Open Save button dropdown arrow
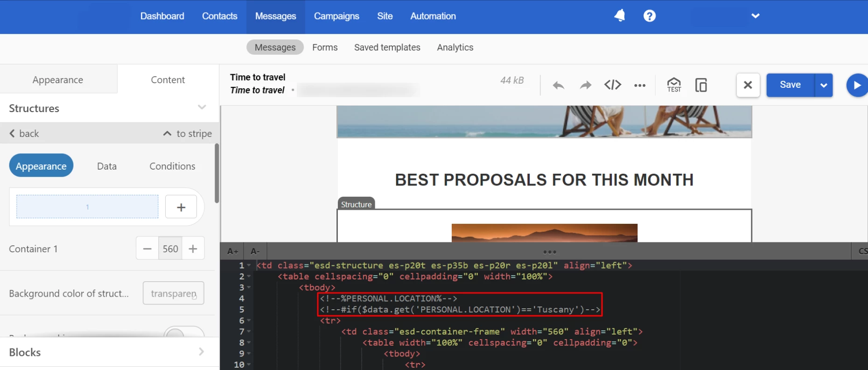 (x=824, y=85)
